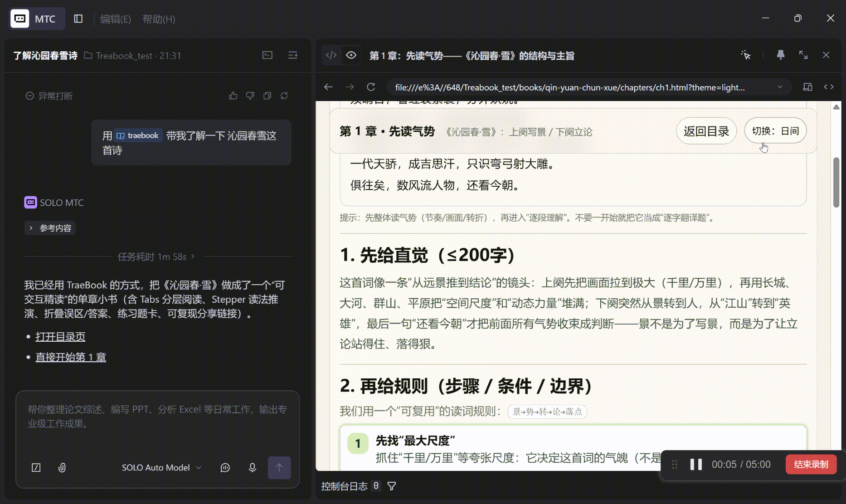Open the chat list menu icon
The height and width of the screenshot is (504, 846).
tap(293, 55)
